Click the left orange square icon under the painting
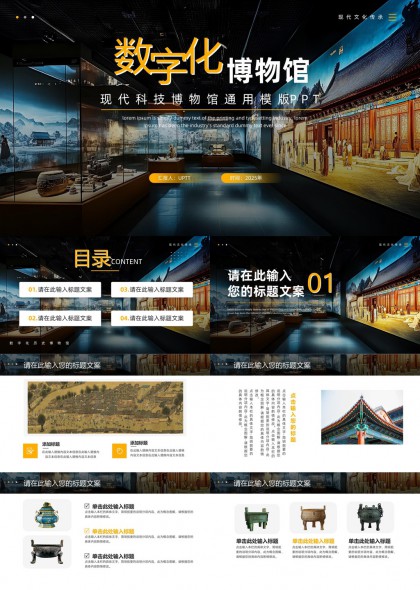 pos(30,451)
